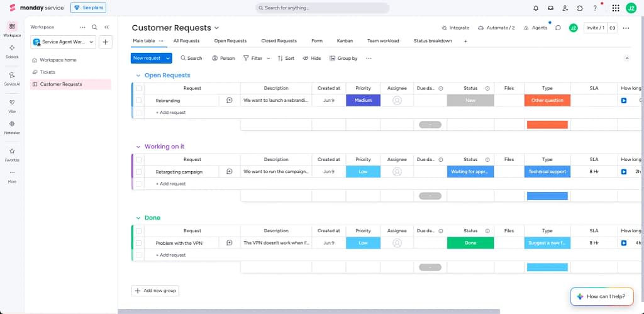Click the New request button
Screen dimensions: 644x314
[147, 59]
